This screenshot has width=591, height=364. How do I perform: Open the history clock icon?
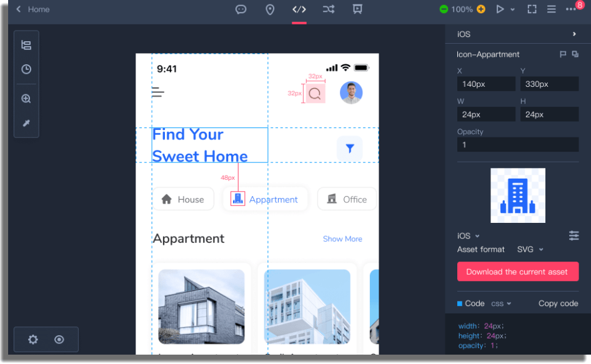tap(26, 69)
